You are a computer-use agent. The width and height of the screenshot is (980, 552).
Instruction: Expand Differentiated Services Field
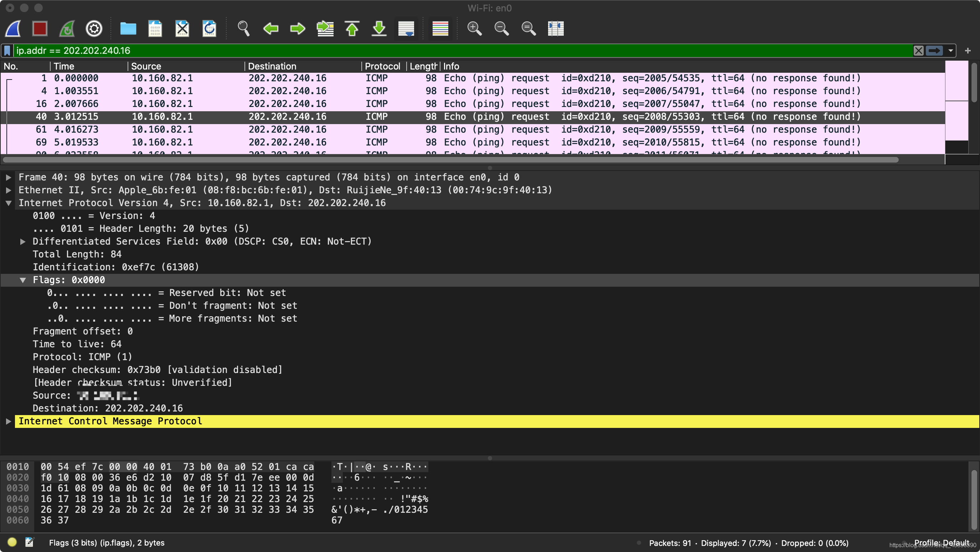(23, 242)
